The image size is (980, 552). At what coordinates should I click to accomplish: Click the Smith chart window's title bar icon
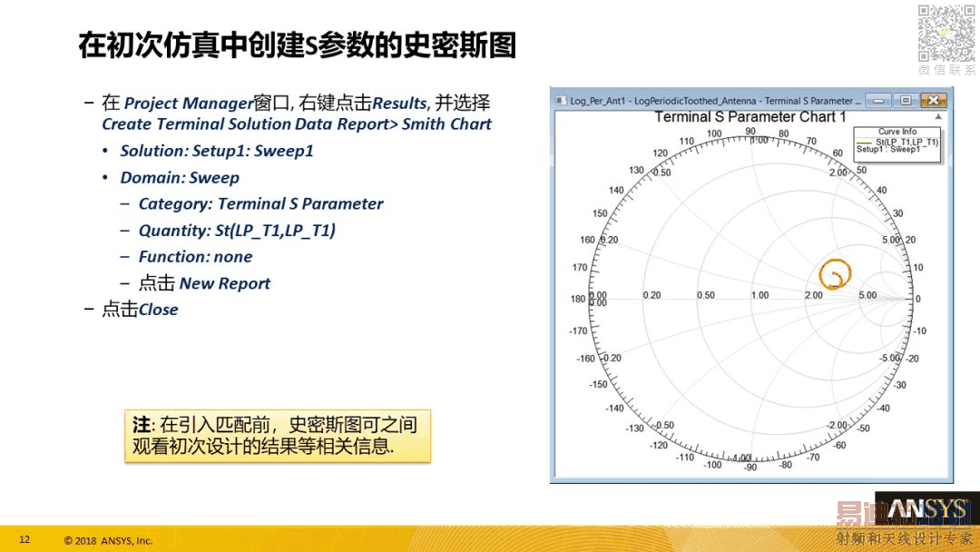pyautogui.click(x=562, y=101)
